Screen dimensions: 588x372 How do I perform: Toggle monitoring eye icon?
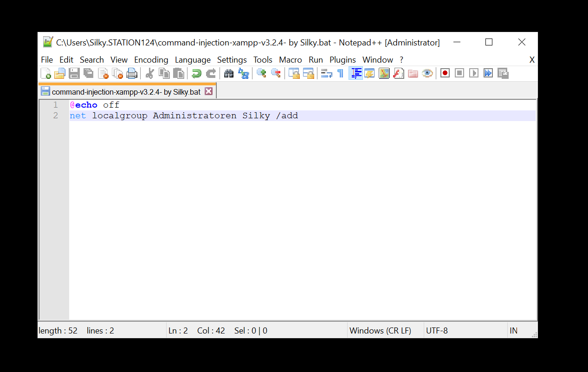click(x=427, y=73)
